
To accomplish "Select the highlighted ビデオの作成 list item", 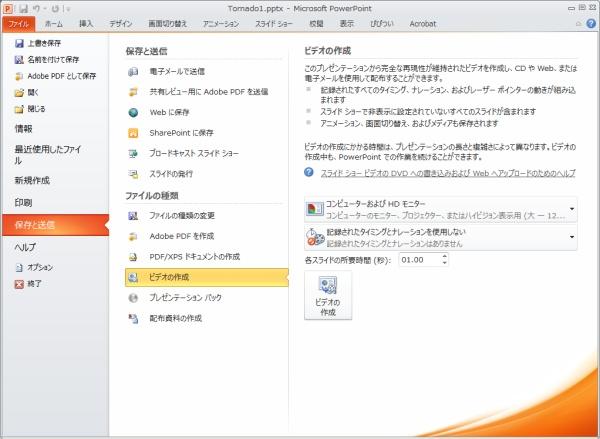I will click(x=207, y=277).
